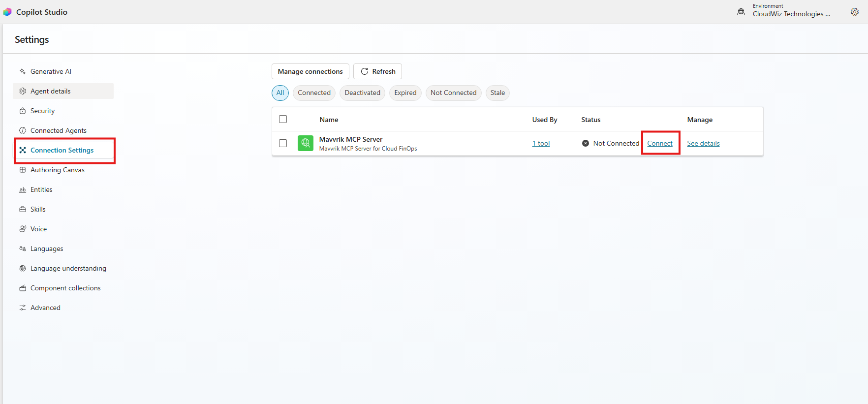The image size is (868, 404).
Task: Open the '1 tool' used-by link
Action: (541, 143)
